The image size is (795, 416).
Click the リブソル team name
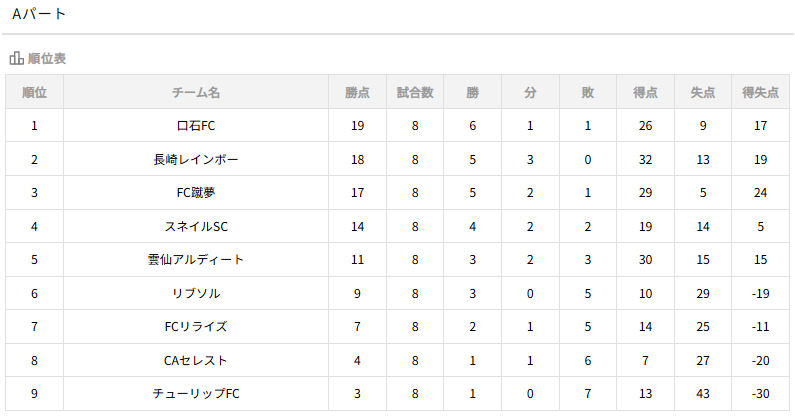click(x=196, y=293)
